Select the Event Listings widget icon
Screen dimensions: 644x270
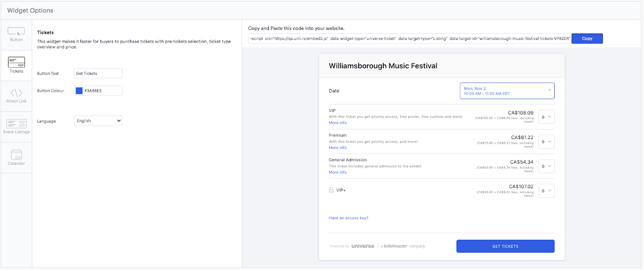coord(16,126)
